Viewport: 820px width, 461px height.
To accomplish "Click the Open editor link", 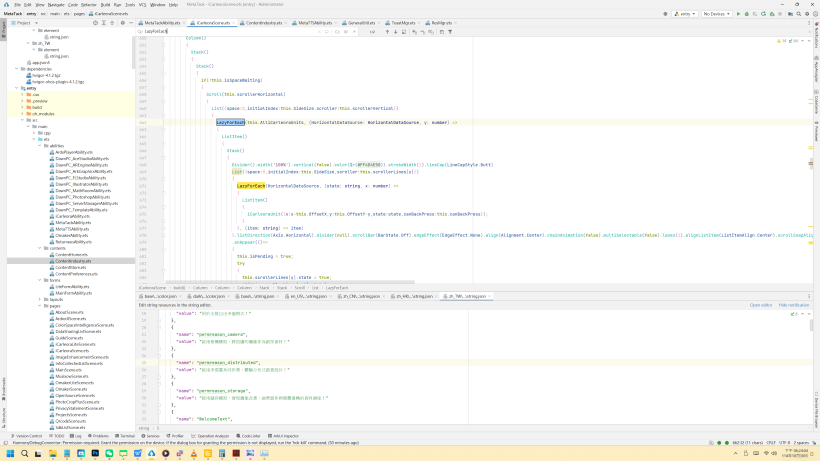I will [x=760, y=304].
